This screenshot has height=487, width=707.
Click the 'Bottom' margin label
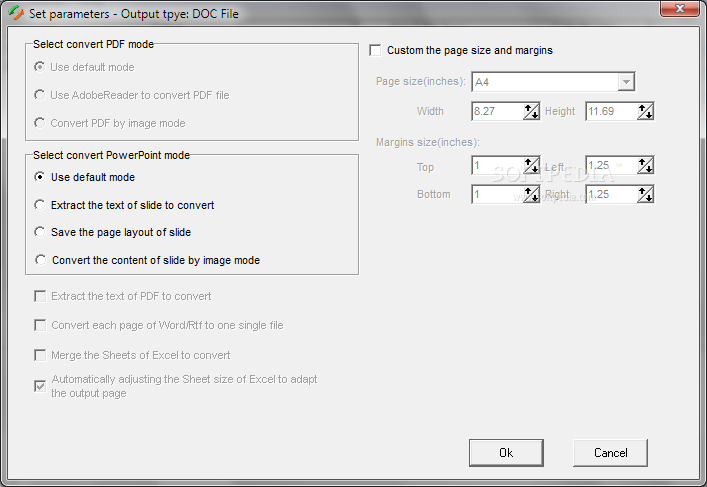[433, 194]
